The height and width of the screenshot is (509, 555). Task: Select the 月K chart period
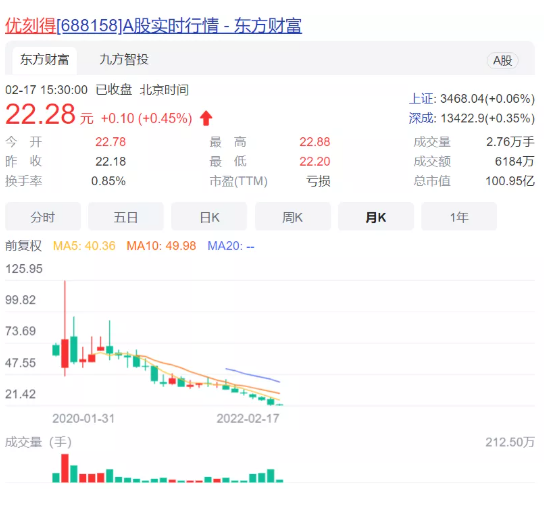pos(376,217)
